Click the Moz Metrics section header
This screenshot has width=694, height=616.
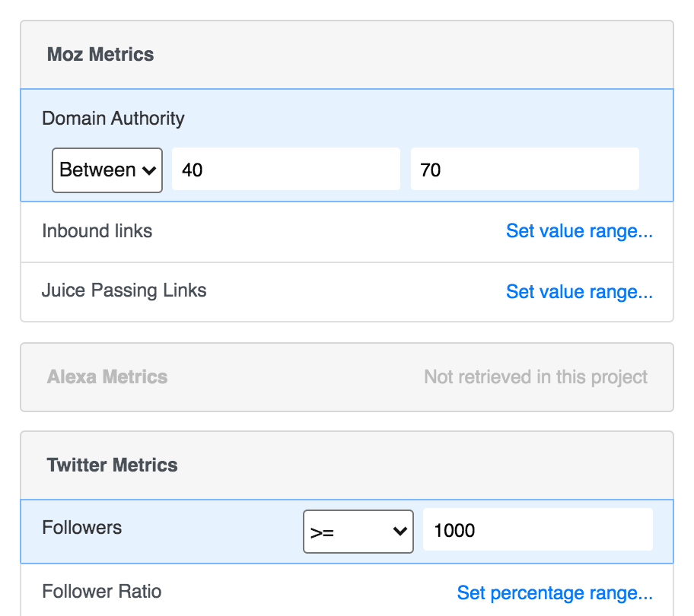point(100,55)
